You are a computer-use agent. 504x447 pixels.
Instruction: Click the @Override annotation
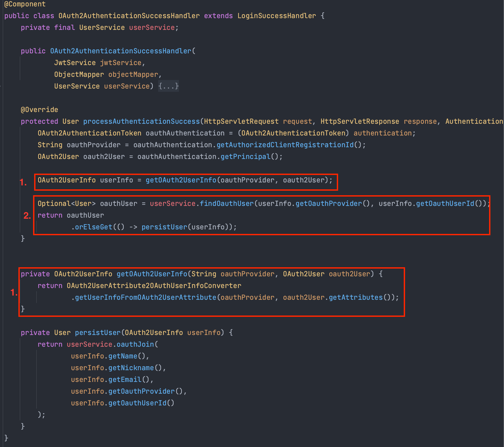tap(39, 110)
